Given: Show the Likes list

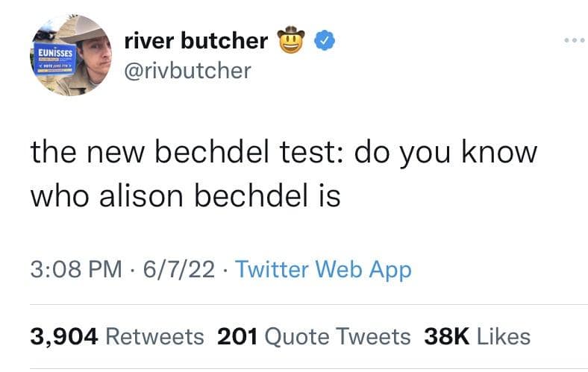Looking at the screenshot, I should pyautogui.click(x=501, y=336).
